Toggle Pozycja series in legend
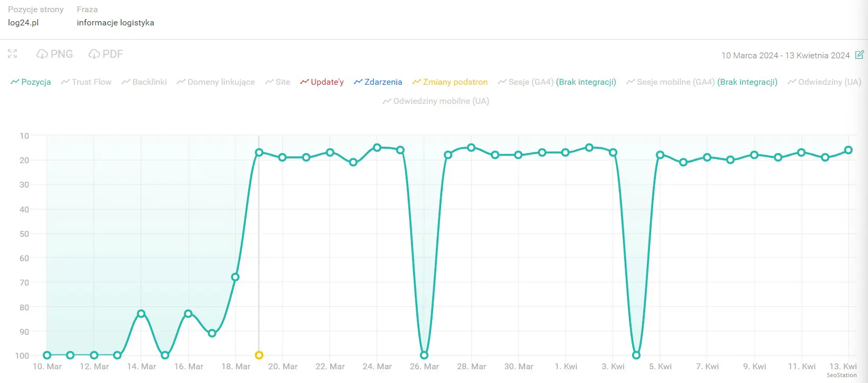Image resolution: width=868 pixels, height=383 pixels. 31,82
